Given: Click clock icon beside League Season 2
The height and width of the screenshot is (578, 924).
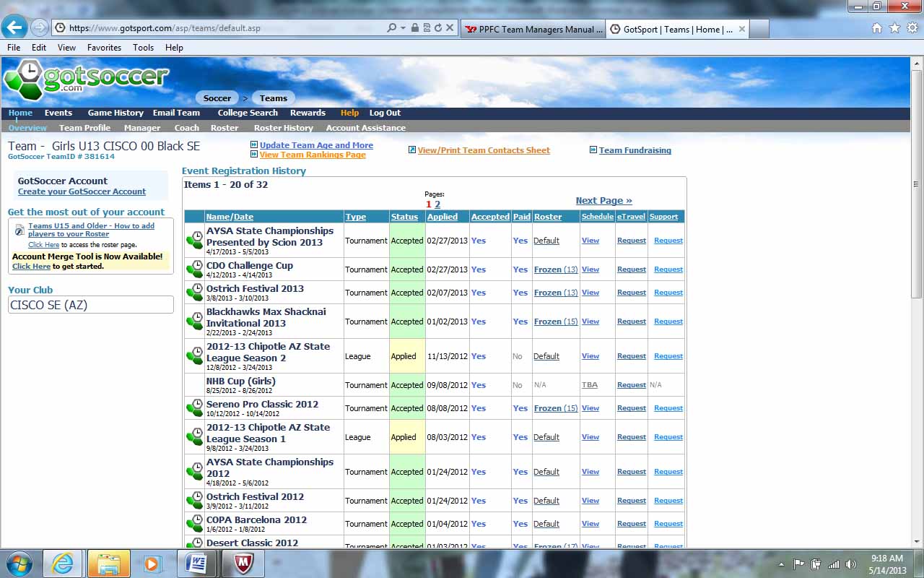Looking at the screenshot, I should coord(194,355).
